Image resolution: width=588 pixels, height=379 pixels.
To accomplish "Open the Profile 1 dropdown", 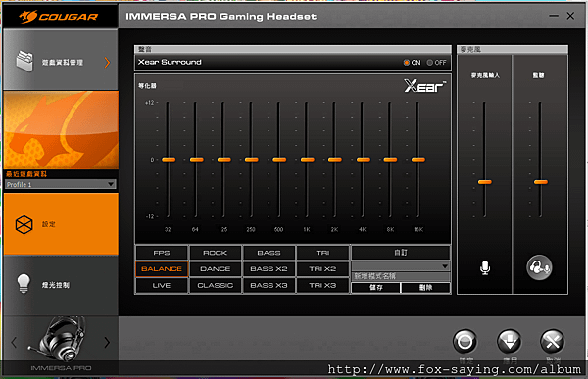I will [x=61, y=184].
